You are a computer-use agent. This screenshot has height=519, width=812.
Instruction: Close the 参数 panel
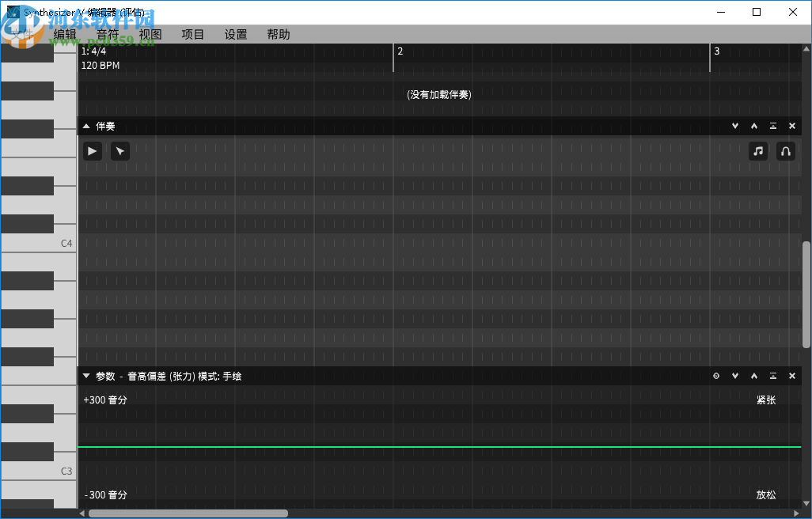pyautogui.click(x=791, y=376)
